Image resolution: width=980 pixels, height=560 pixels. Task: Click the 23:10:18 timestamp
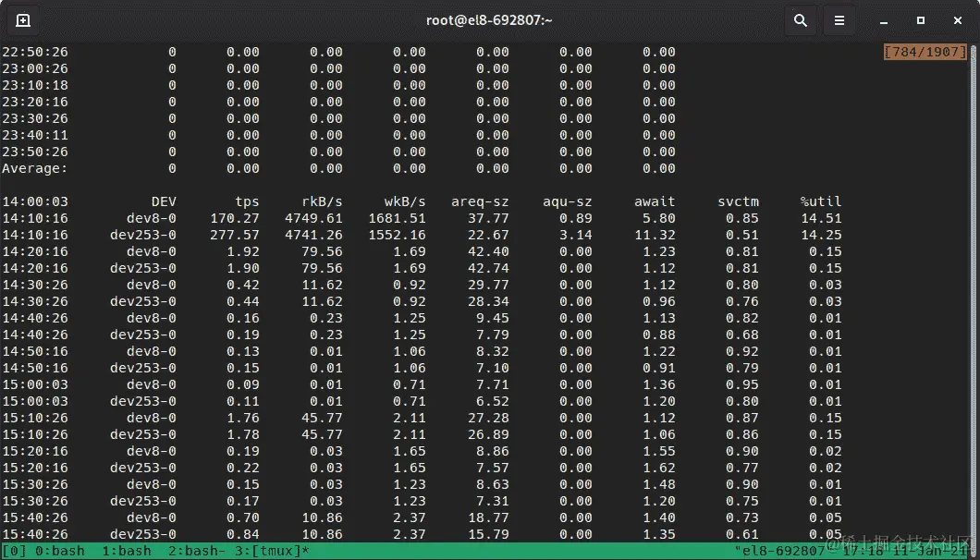click(x=35, y=85)
